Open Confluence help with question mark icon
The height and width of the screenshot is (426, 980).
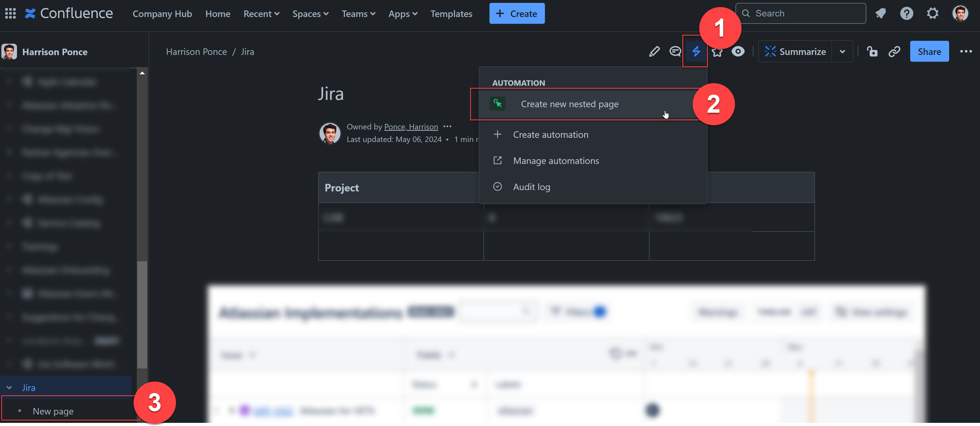[907, 13]
